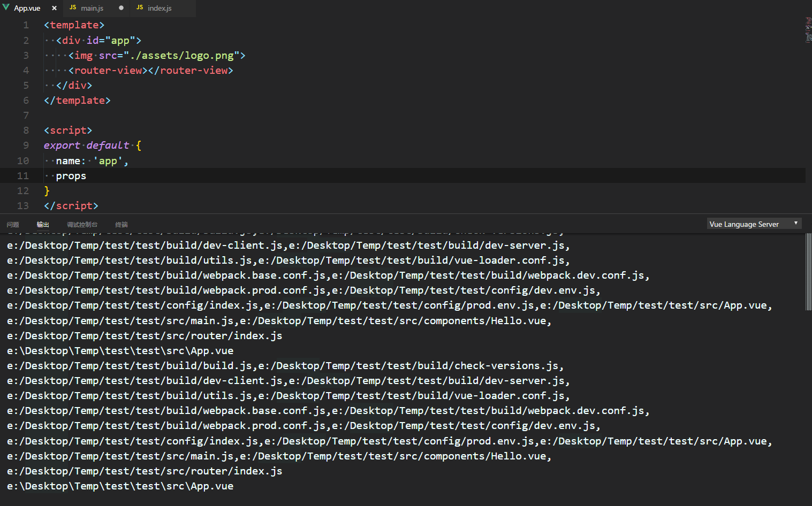
Task: Click the "name: 'app'," code line
Action: (92, 160)
